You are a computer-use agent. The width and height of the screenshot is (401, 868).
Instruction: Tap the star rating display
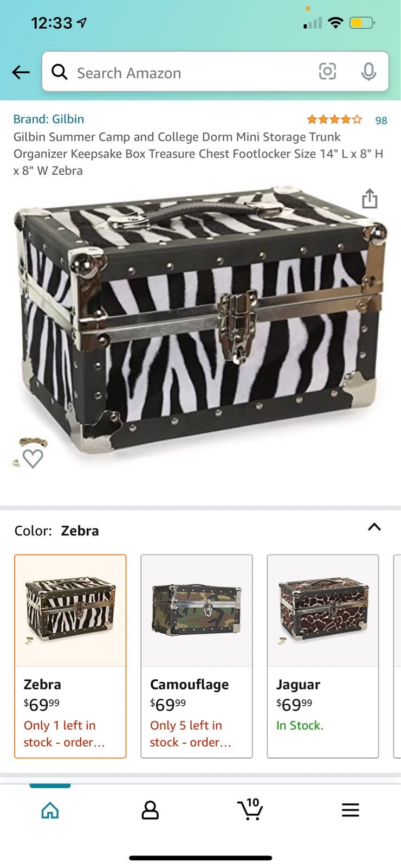pyautogui.click(x=334, y=119)
